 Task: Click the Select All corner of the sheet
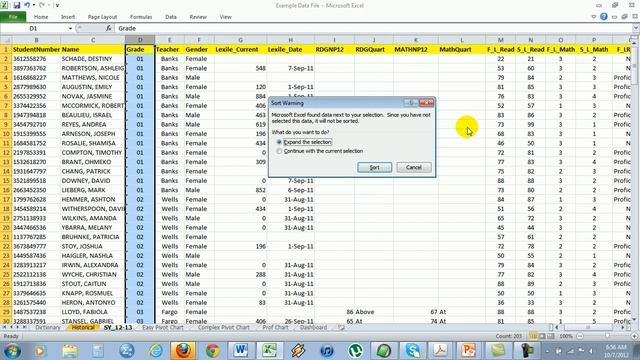6,40
